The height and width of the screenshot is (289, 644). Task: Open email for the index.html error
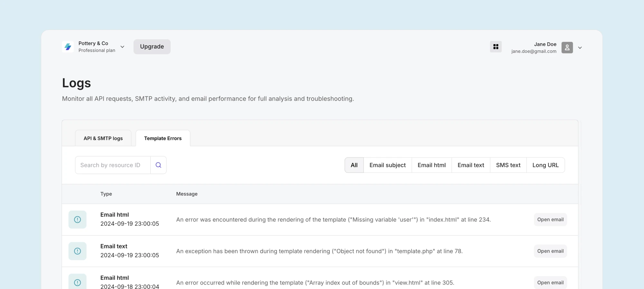[550, 220]
